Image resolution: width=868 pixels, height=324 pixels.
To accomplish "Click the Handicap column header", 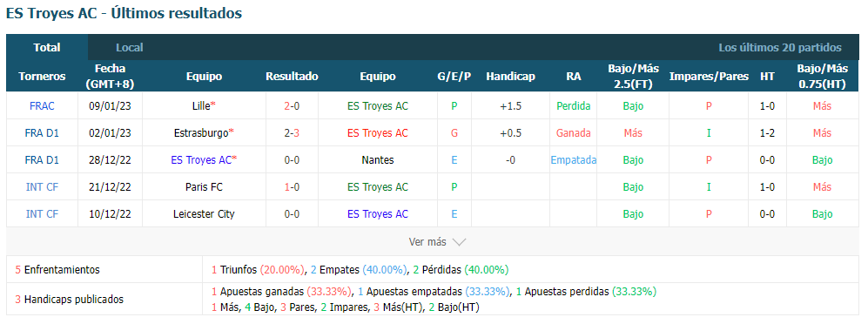I will pos(510,77).
